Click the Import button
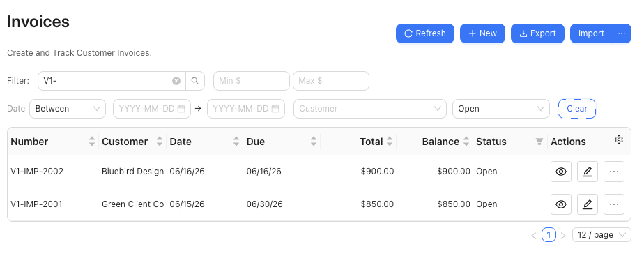 [x=591, y=33]
